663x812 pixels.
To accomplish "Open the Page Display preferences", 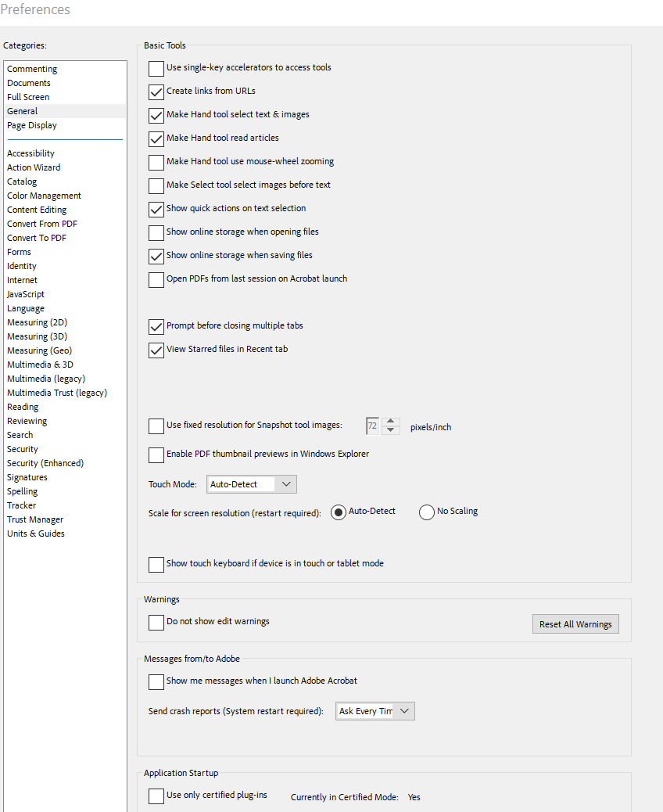I will tap(31, 124).
